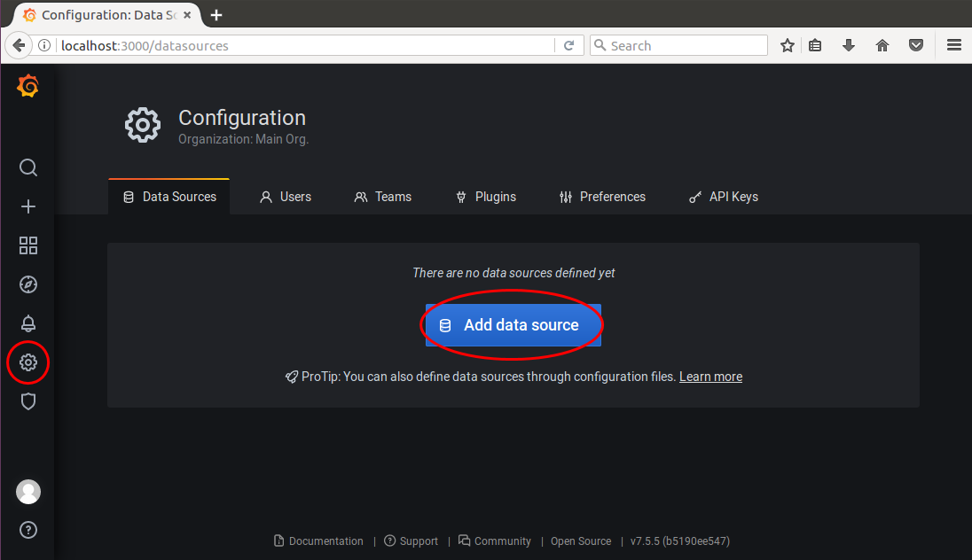Open the Explore compass icon
The image size is (972, 560).
27,284
